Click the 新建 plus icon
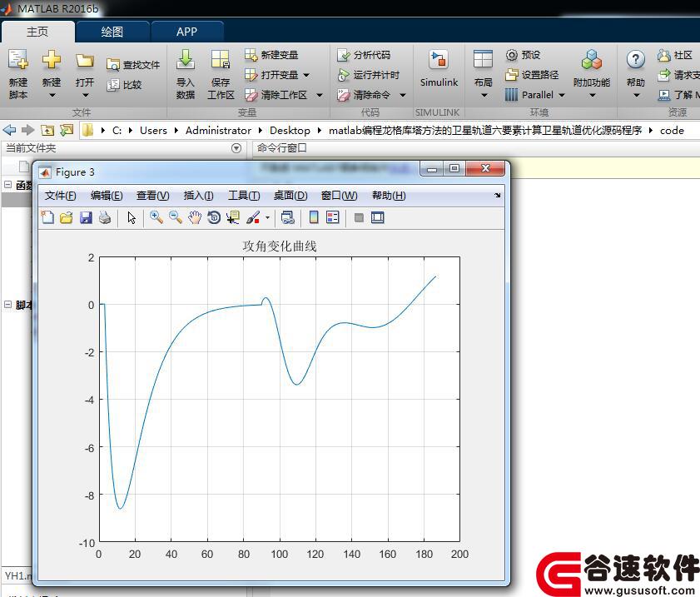This screenshot has height=597, width=700. tap(52, 59)
